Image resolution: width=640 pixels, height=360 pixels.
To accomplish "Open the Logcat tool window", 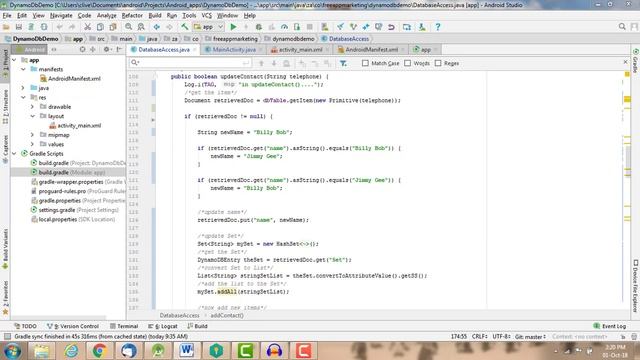I will pyautogui.click(x=163, y=326).
